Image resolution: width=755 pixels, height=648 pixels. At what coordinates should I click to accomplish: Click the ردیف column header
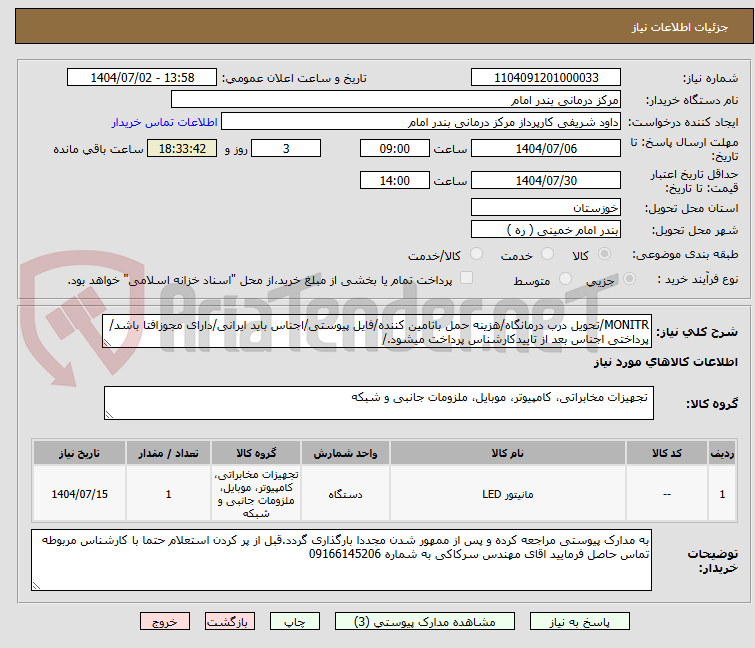(722, 453)
